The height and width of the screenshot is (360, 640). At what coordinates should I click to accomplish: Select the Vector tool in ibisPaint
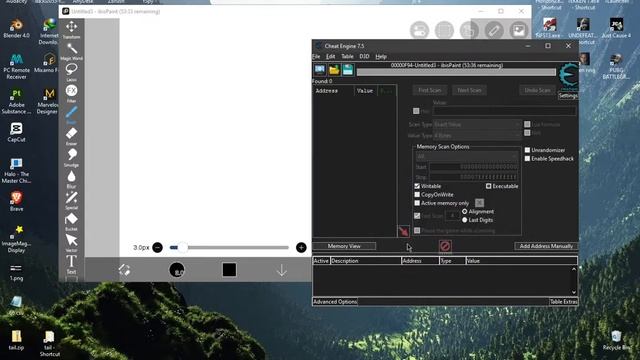click(x=71, y=242)
